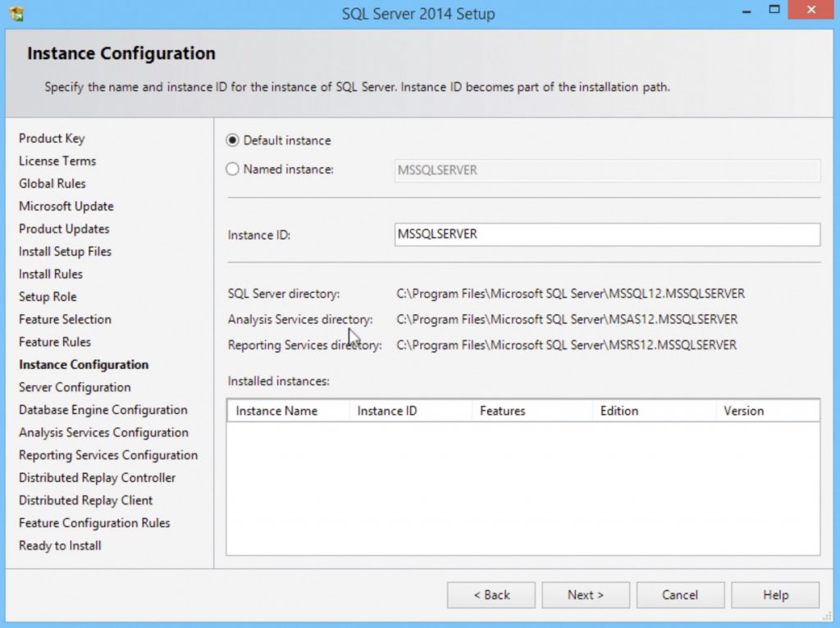Close the SQL Server 2014 Setup window
This screenshot has height=628, width=840.
click(x=811, y=10)
